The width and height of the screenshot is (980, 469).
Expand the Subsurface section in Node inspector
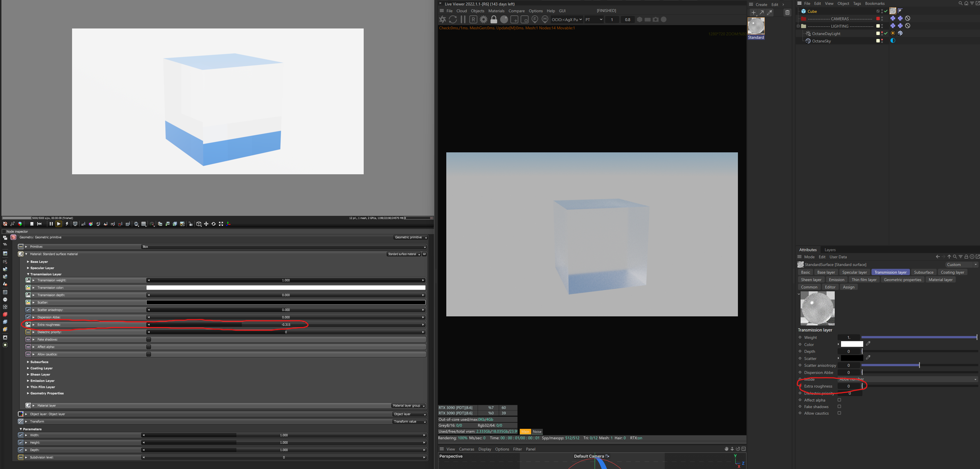point(39,362)
